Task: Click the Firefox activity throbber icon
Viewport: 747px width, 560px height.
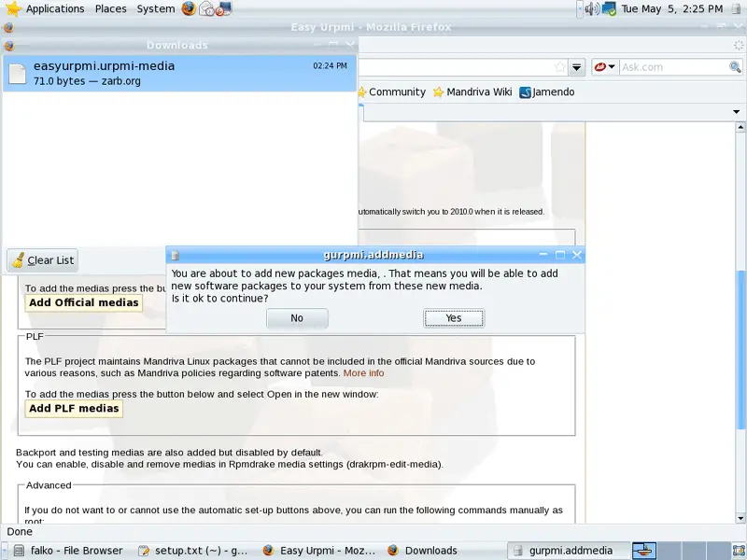Action: pyautogui.click(x=738, y=45)
